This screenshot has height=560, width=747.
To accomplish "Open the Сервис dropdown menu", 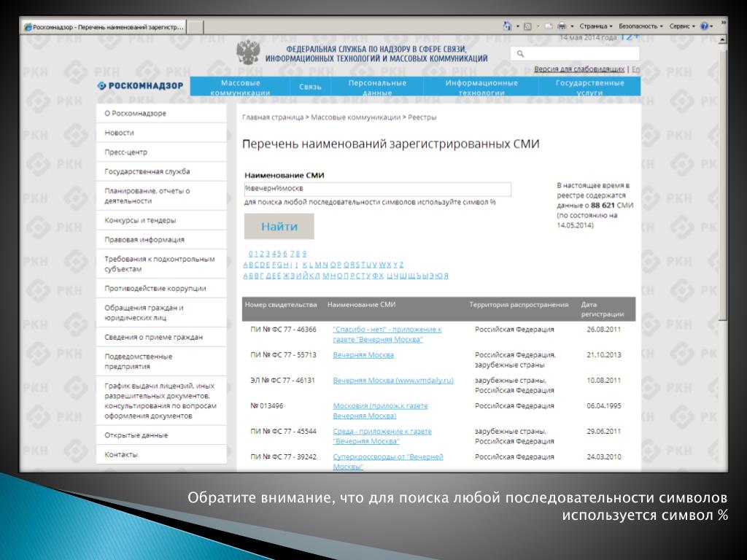I will coord(682,26).
